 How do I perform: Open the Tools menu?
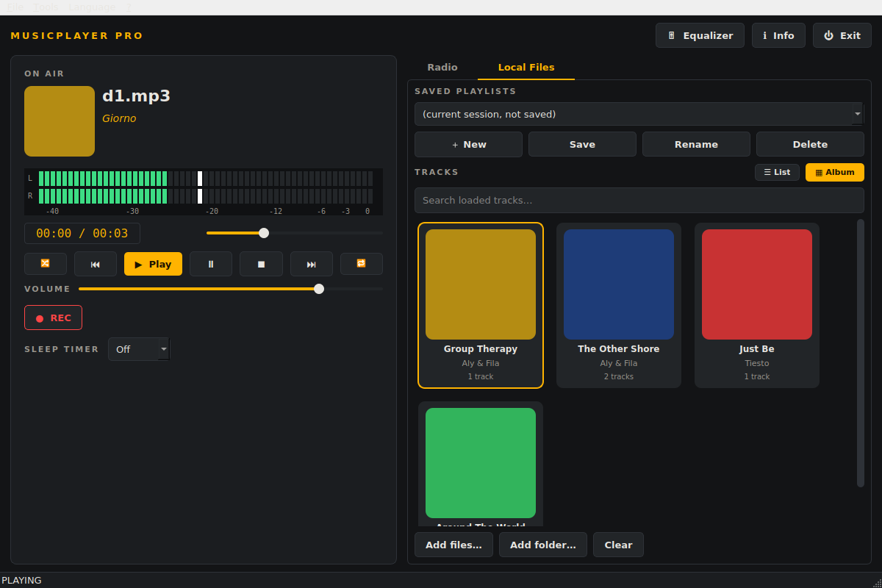(46, 7)
